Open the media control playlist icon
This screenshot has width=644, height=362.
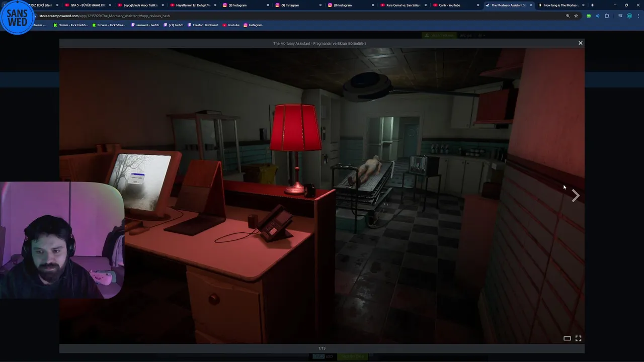click(620, 16)
